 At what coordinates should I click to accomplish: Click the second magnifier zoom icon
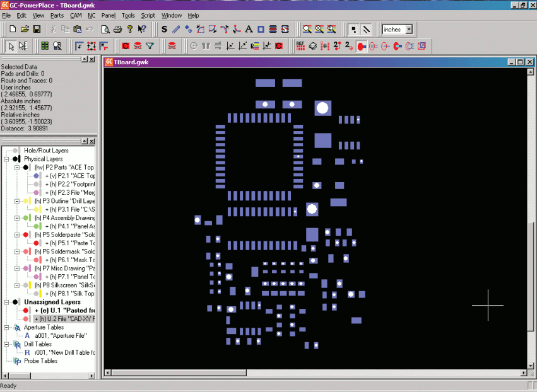click(319, 29)
